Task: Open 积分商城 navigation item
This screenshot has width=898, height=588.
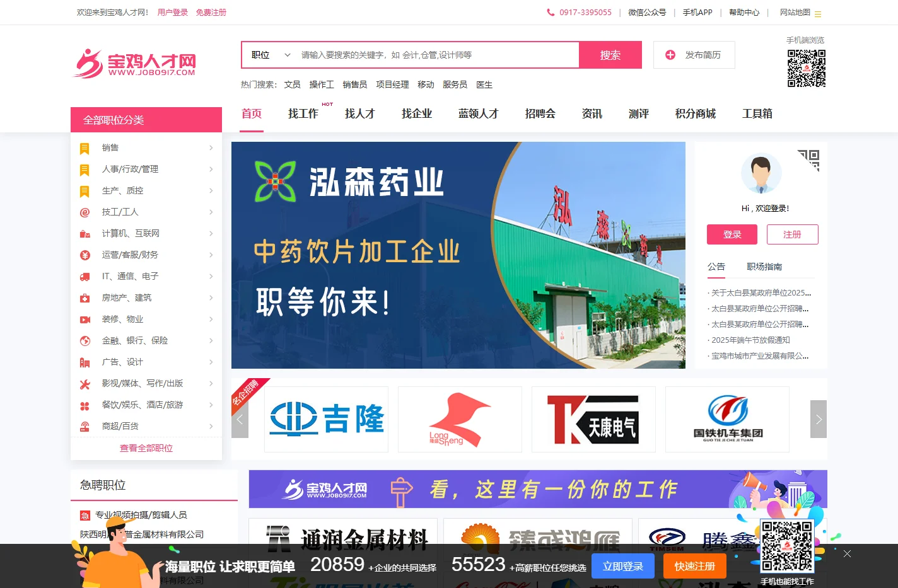Action: click(696, 113)
